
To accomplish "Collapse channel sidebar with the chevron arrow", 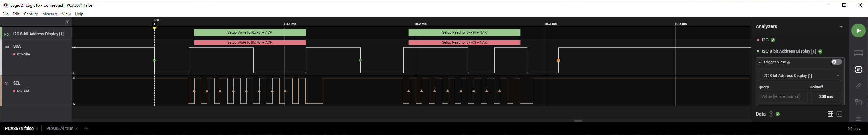I will click(67, 22).
